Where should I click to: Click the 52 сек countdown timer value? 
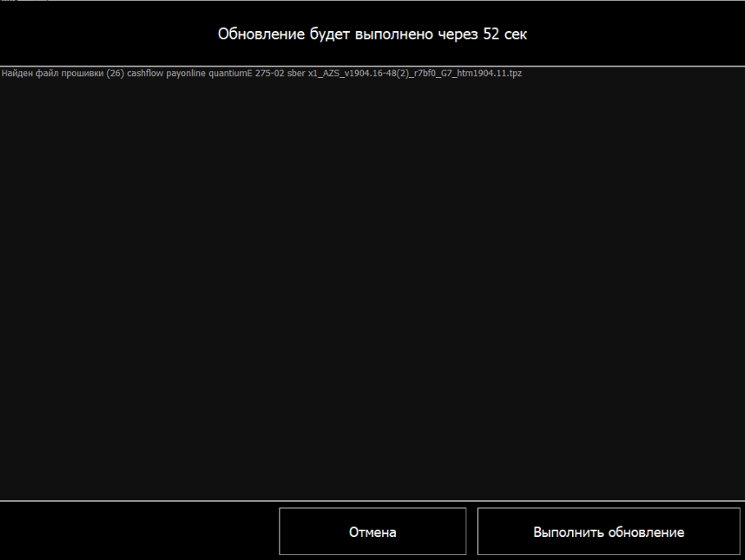[x=507, y=34]
